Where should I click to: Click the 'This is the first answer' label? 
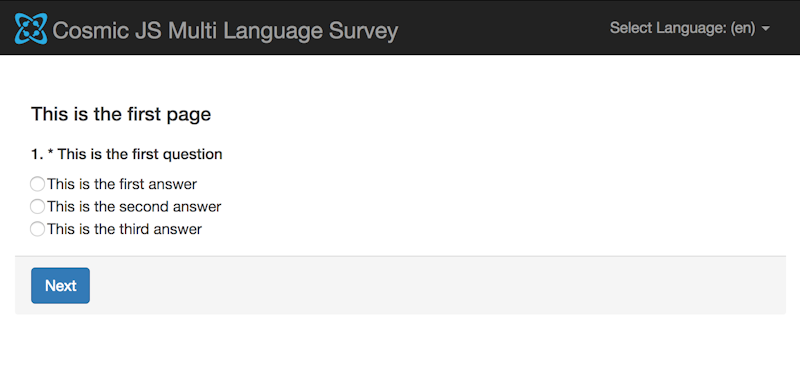122,184
